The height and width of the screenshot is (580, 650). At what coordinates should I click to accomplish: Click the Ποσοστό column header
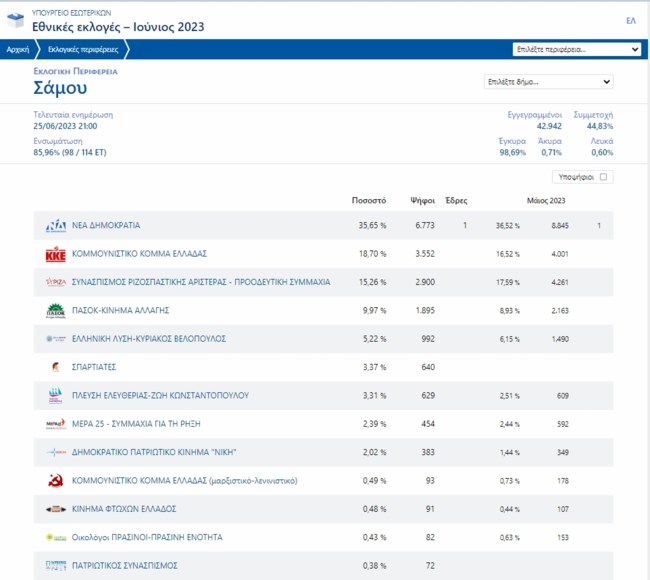pyautogui.click(x=369, y=201)
